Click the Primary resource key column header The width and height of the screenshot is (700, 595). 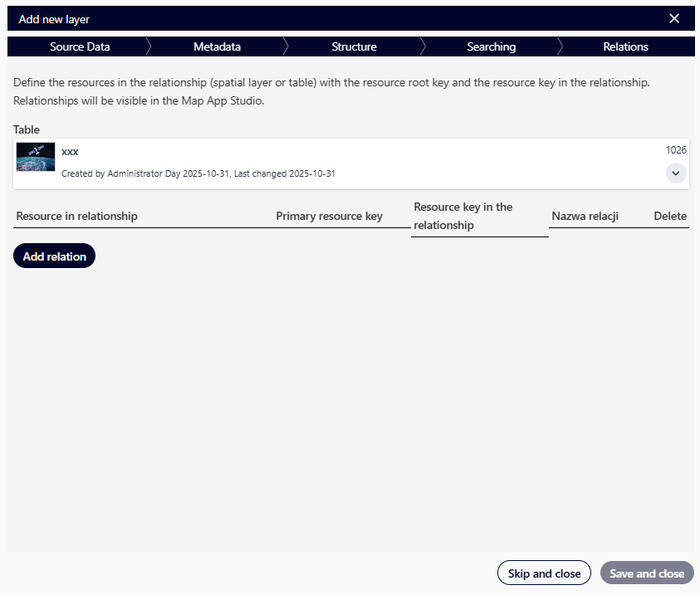tap(329, 216)
